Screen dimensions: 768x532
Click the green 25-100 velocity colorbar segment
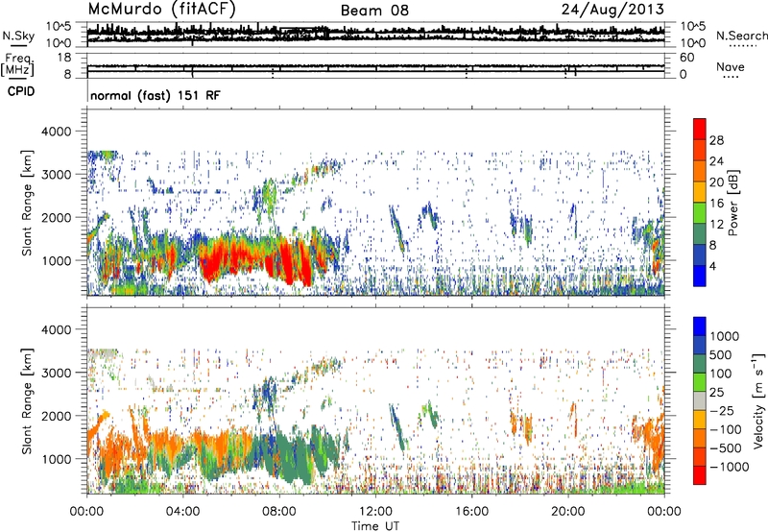[700, 382]
